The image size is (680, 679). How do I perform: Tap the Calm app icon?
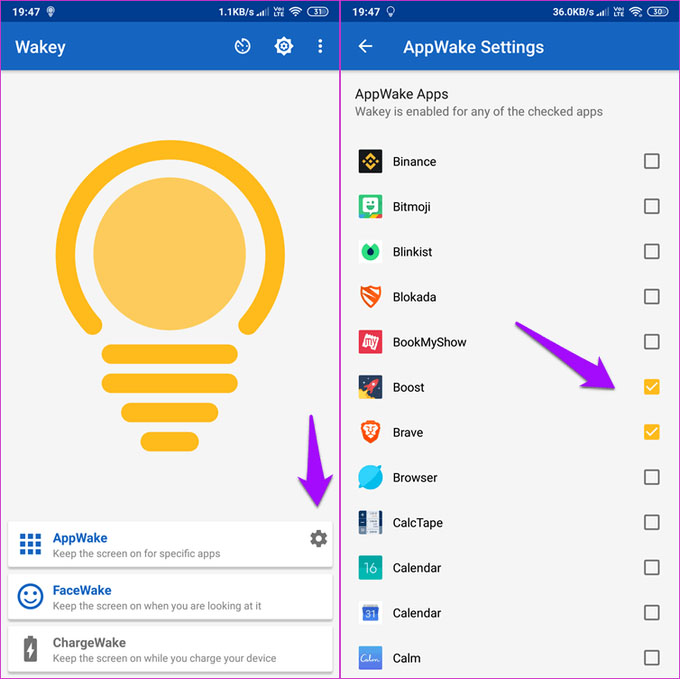tap(370, 658)
